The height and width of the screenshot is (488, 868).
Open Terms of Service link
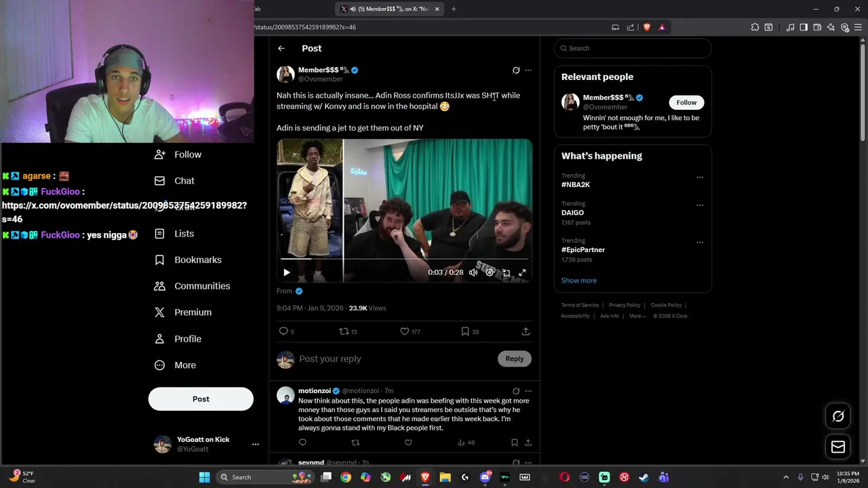click(x=580, y=305)
